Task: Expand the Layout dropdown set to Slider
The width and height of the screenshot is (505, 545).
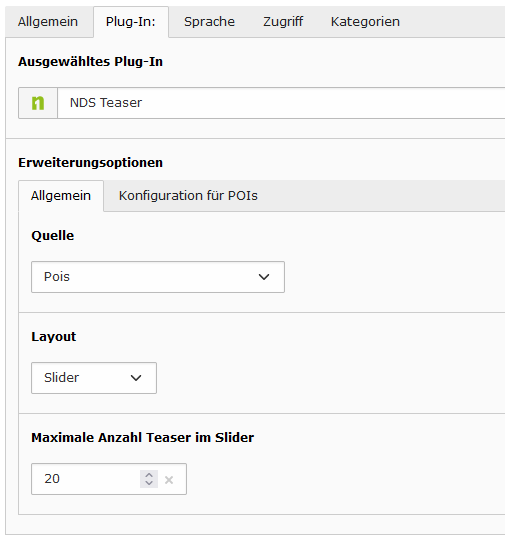Action: point(94,378)
